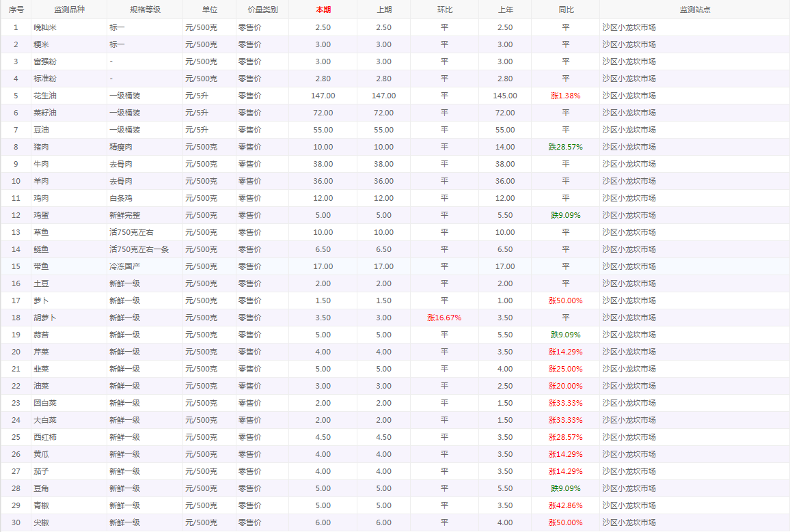Click the 花生油 product name cell

[45, 96]
